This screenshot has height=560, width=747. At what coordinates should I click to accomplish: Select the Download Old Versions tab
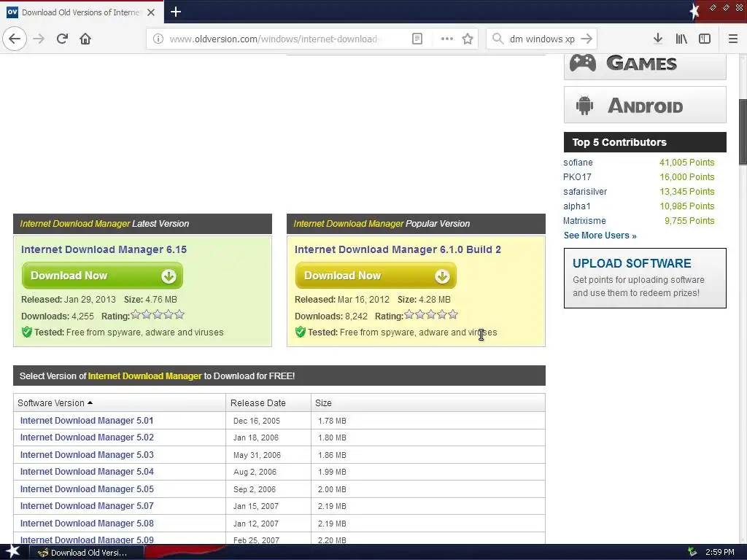(x=82, y=12)
